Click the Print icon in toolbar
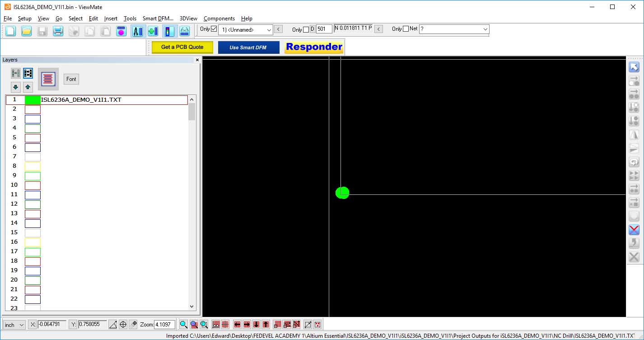The height and width of the screenshot is (340, 644). [x=58, y=31]
